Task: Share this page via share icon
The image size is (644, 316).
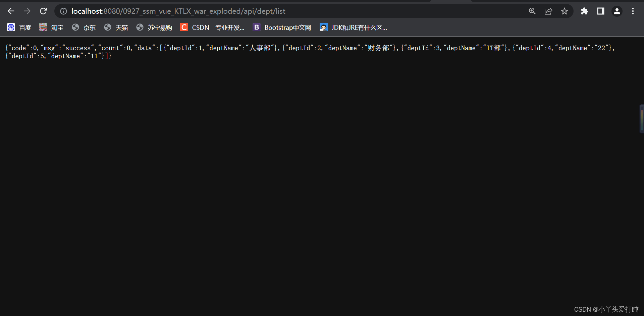Action: pyautogui.click(x=548, y=11)
